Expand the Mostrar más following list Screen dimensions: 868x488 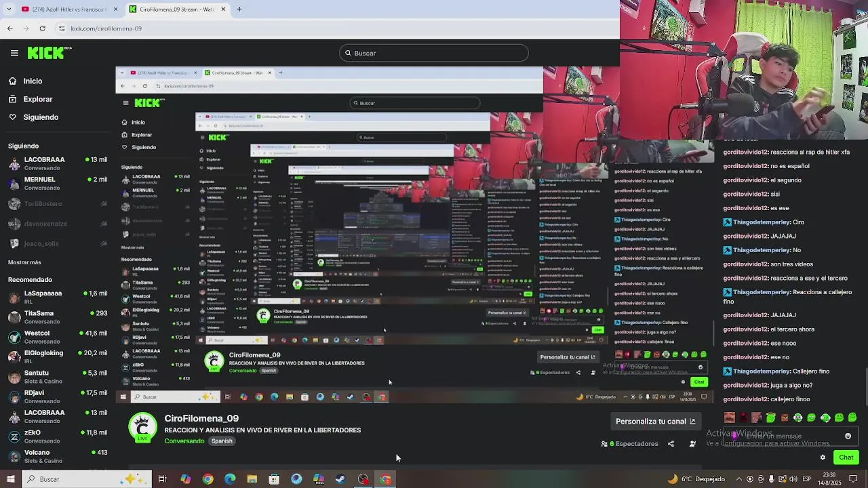pos(24,262)
